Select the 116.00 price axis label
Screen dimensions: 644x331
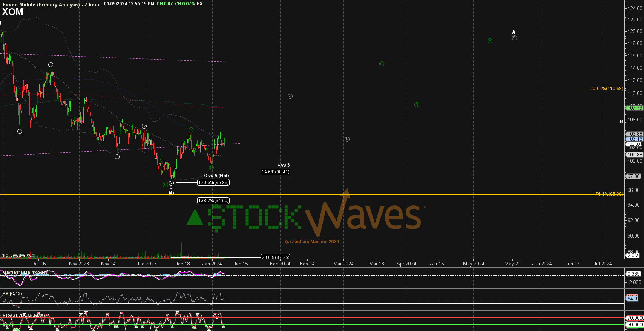click(x=635, y=55)
